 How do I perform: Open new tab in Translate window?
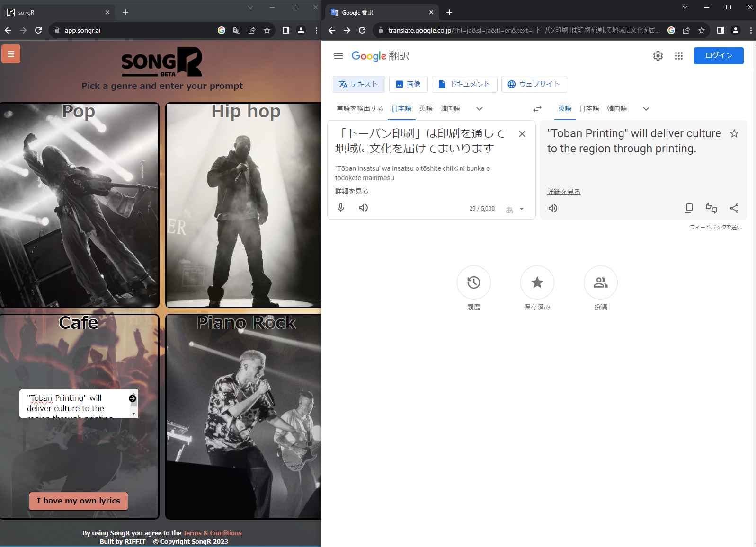click(449, 12)
